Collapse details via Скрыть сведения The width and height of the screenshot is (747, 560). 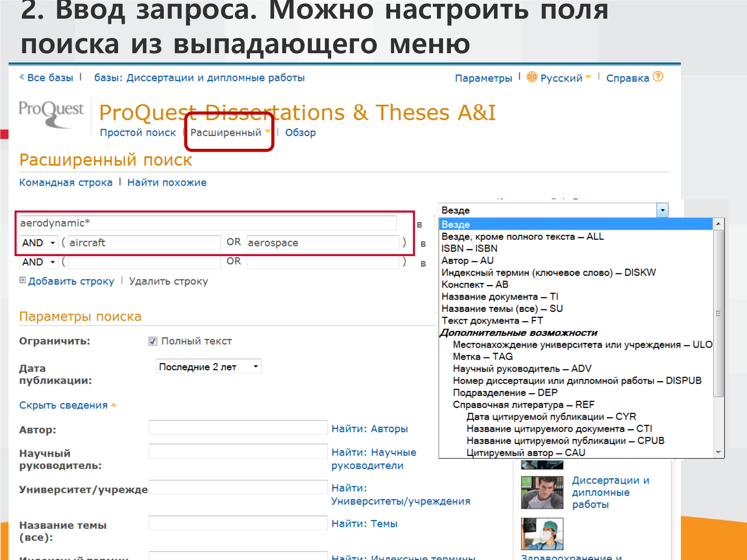(x=68, y=405)
